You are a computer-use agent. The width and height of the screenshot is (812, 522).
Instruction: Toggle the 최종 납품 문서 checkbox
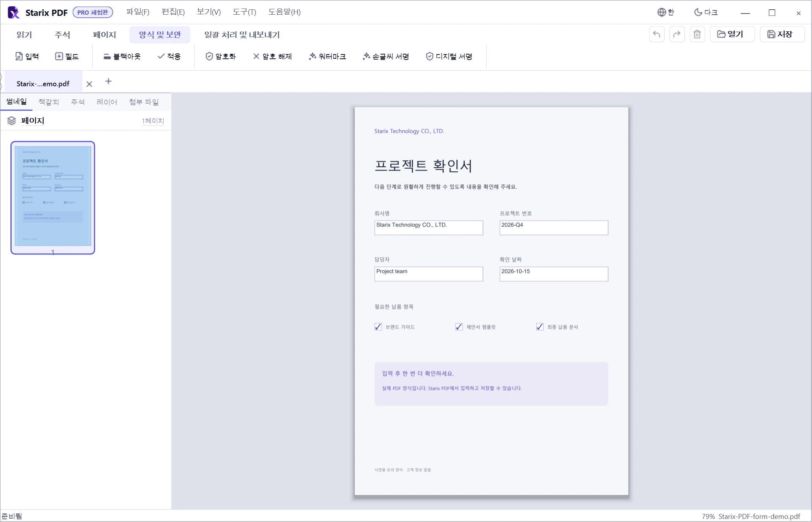[540, 327]
